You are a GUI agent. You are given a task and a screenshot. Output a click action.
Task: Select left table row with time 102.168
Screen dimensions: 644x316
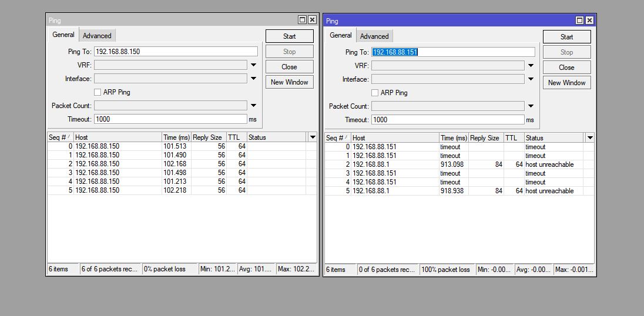click(182, 164)
